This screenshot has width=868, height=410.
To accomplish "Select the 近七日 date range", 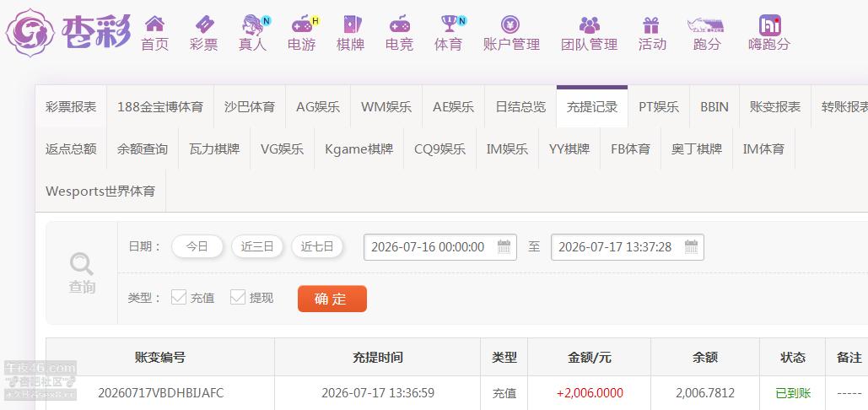I will click(x=317, y=247).
